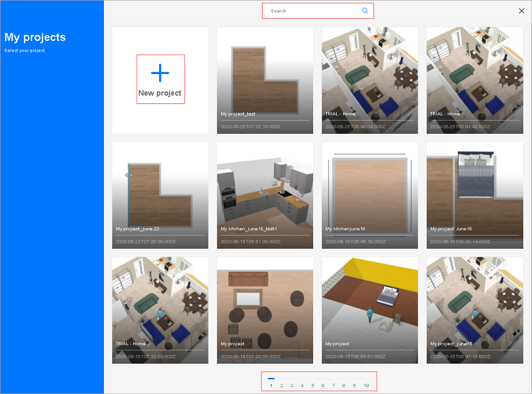Select the My project_june15 thumbnail
Viewport: 532px width, 394px height.
point(475,310)
